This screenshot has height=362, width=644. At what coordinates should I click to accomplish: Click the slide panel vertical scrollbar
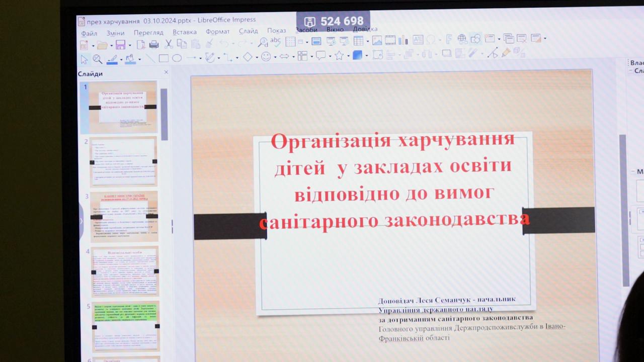[164, 114]
